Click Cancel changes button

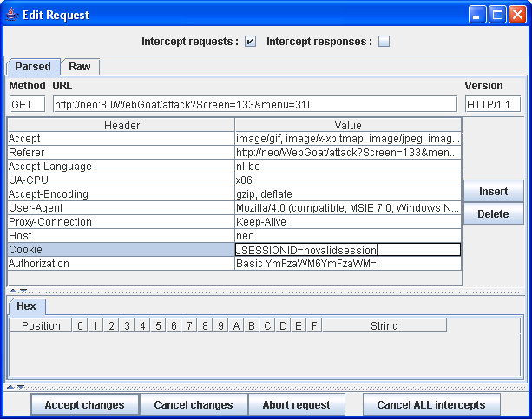[x=193, y=404]
